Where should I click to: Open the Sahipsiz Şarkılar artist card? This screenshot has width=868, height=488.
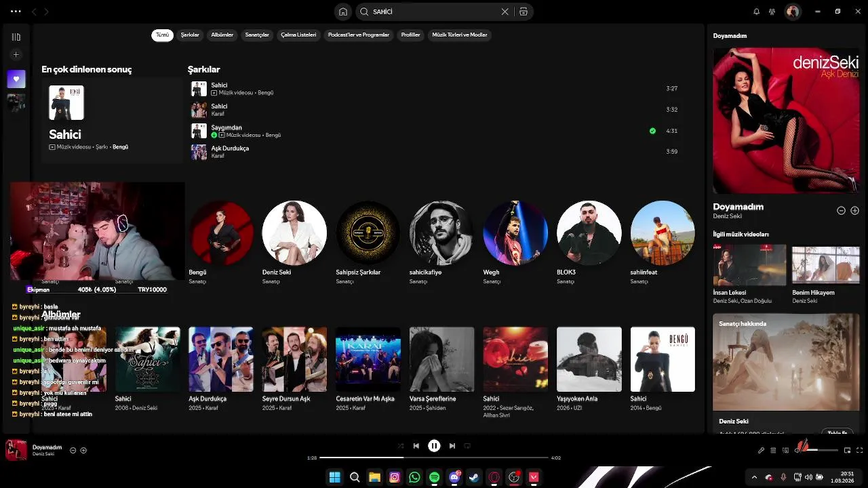coord(368,242)
